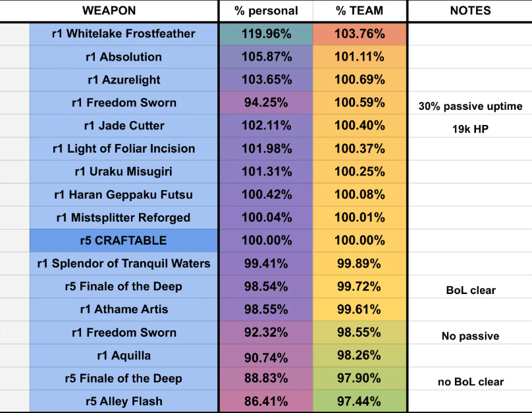Screen dimensions: 532x413
Task: Select the r1 Uraku Misugiri cell
Action: [124, 172]
